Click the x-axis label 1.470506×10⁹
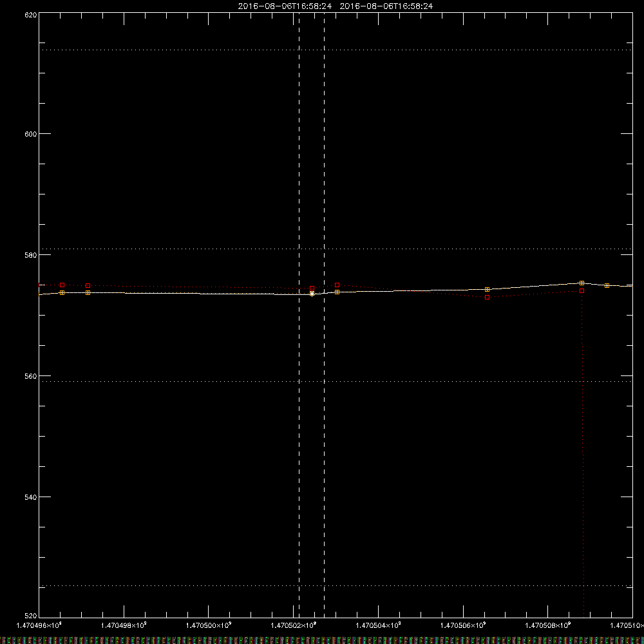This screenshot has height=644, width=644. (x=463, y=625)
